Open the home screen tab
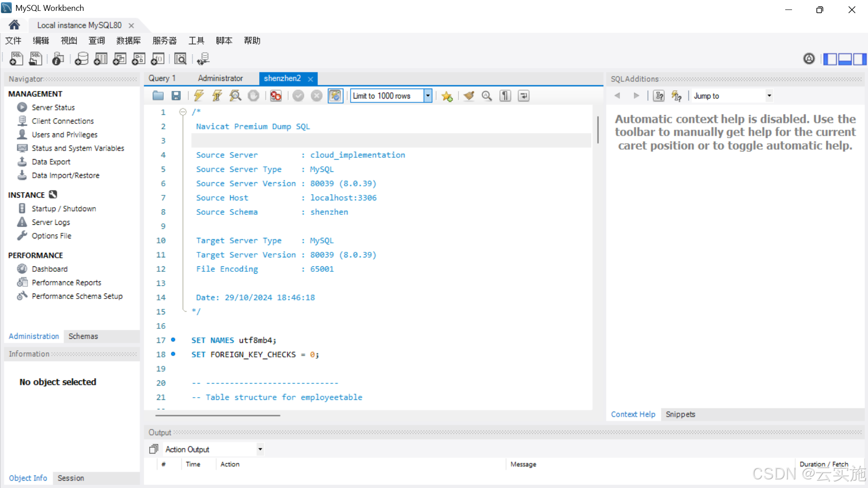868x488 pixels. [14, 25]
